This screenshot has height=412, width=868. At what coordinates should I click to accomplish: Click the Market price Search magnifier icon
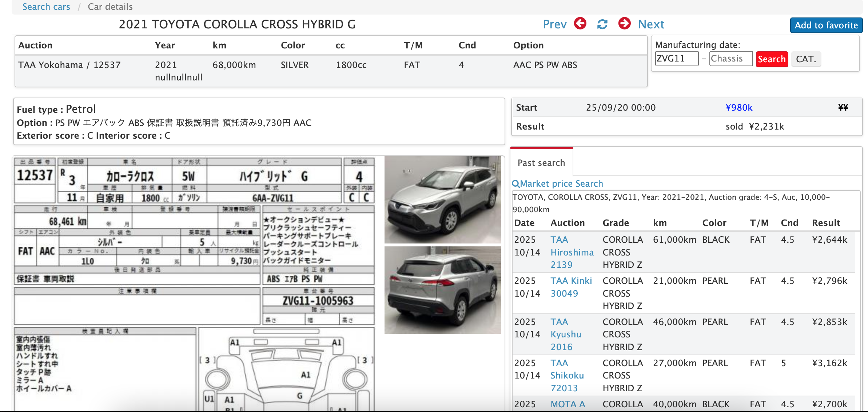[x=515, y=184]
